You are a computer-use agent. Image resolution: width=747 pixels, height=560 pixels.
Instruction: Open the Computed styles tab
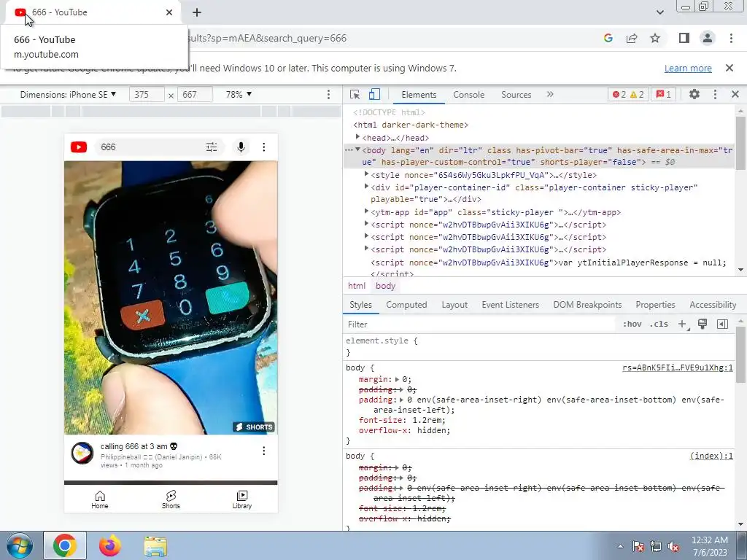click(x=406, y=305)
